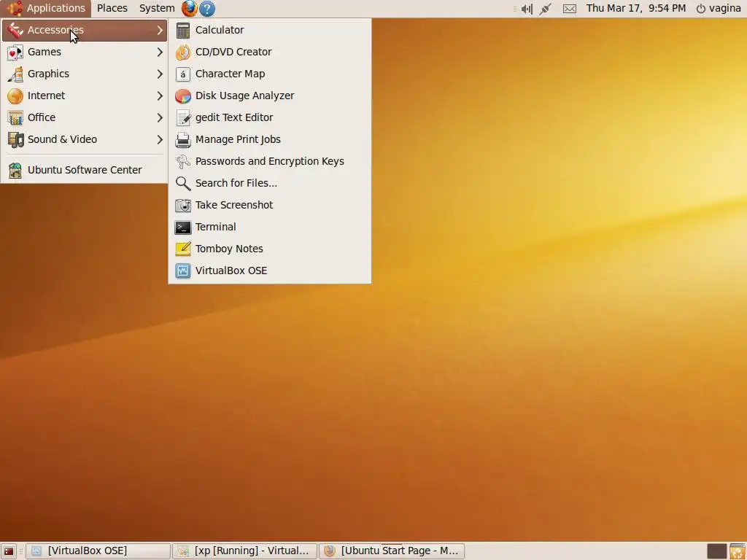Open the System menu
Image resolution: width=747 pixels, height=560 pixels.
coord(157,8)
